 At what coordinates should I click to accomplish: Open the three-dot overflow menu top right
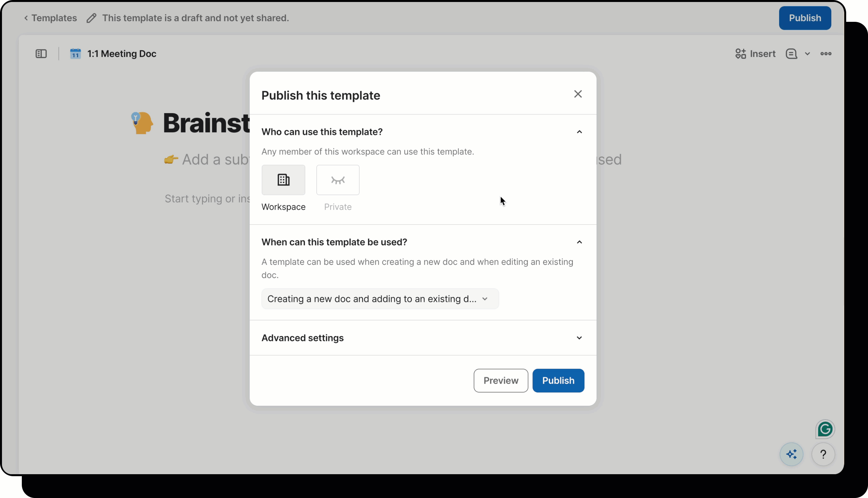pos(826,54)
